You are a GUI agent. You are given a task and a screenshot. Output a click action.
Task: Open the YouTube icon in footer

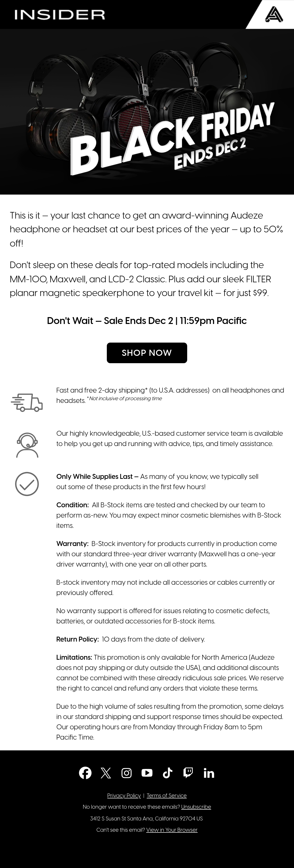tap(147, 773)
